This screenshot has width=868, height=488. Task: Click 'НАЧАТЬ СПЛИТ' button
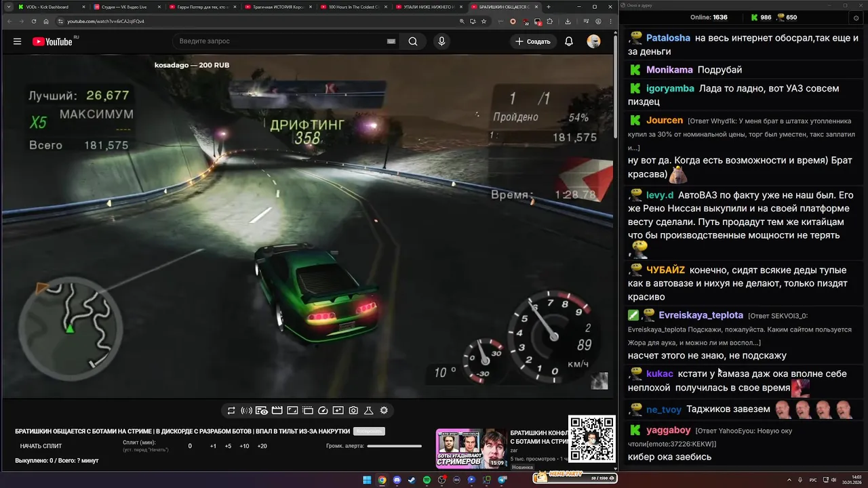[x=41, y=446]
